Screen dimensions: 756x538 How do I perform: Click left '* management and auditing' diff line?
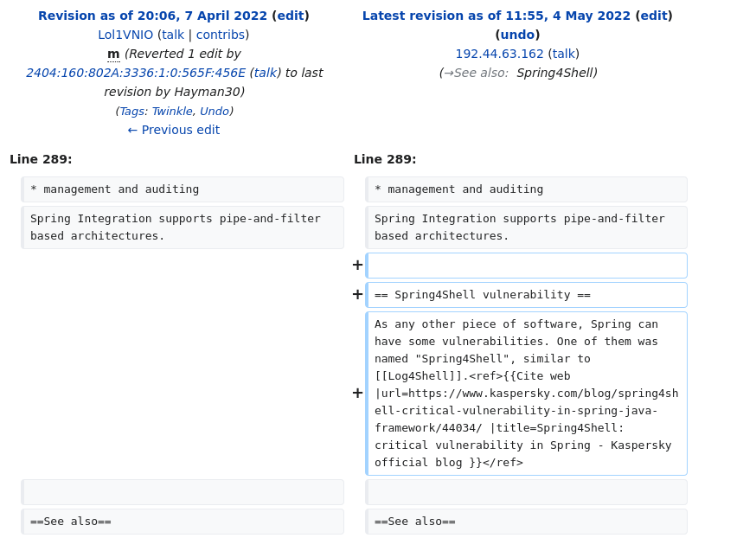(183, 189)
